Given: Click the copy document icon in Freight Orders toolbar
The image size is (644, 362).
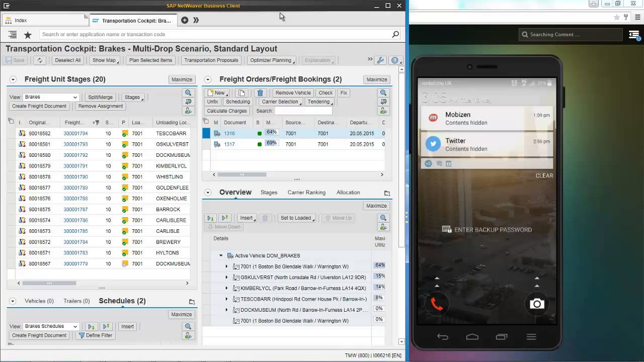Looking at the screenshot, I should [x=242, y=93].
